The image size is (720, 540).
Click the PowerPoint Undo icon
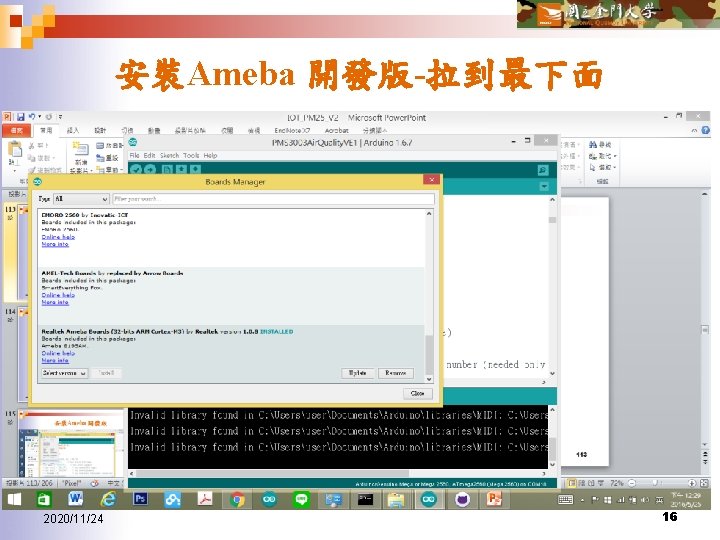(x=32, y=117)
